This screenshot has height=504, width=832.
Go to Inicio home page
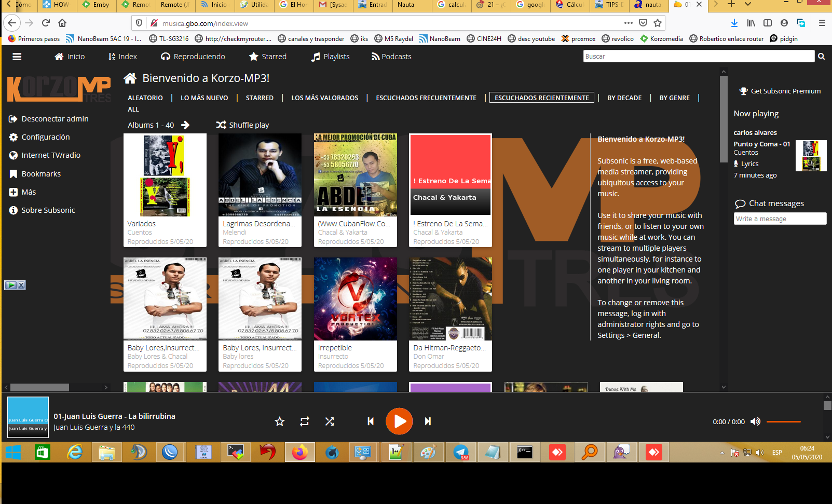coord(70,57)
